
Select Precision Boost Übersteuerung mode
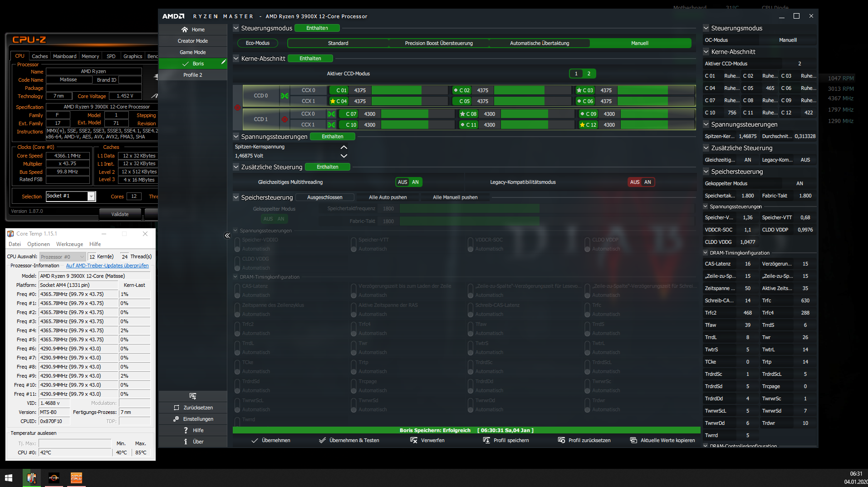click(x=439, y=43)
